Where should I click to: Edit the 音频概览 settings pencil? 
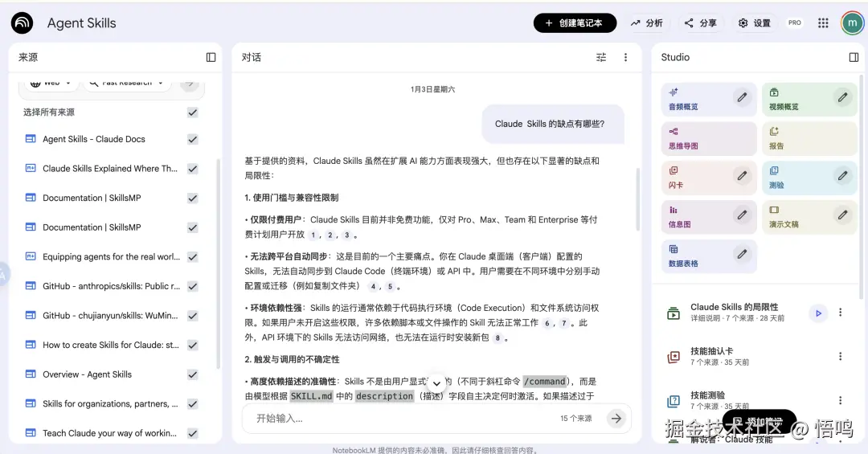pos(742,97)
